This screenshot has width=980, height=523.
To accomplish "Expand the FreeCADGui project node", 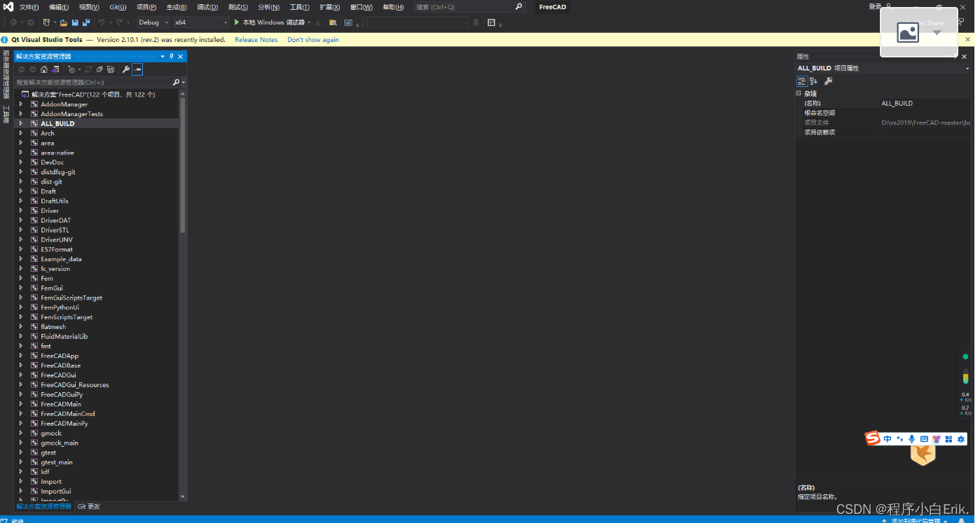I will click(x=21, y=375).
